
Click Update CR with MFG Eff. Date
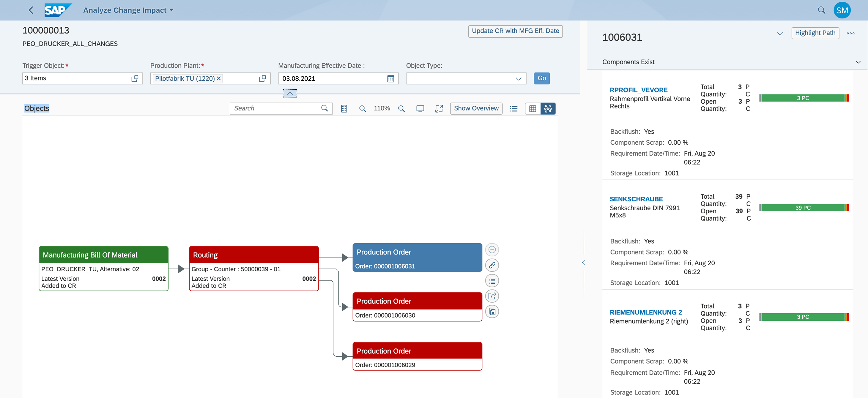(x=515, y=31)
